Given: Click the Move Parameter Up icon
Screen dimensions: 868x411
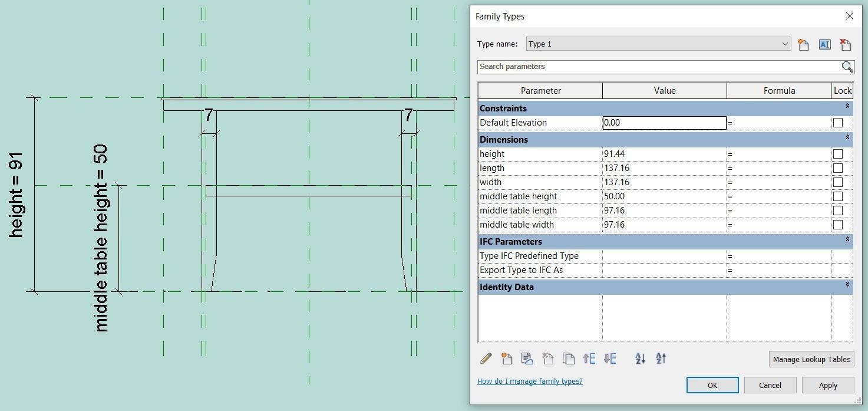Looking at the screenshot, I should [589, 359].
